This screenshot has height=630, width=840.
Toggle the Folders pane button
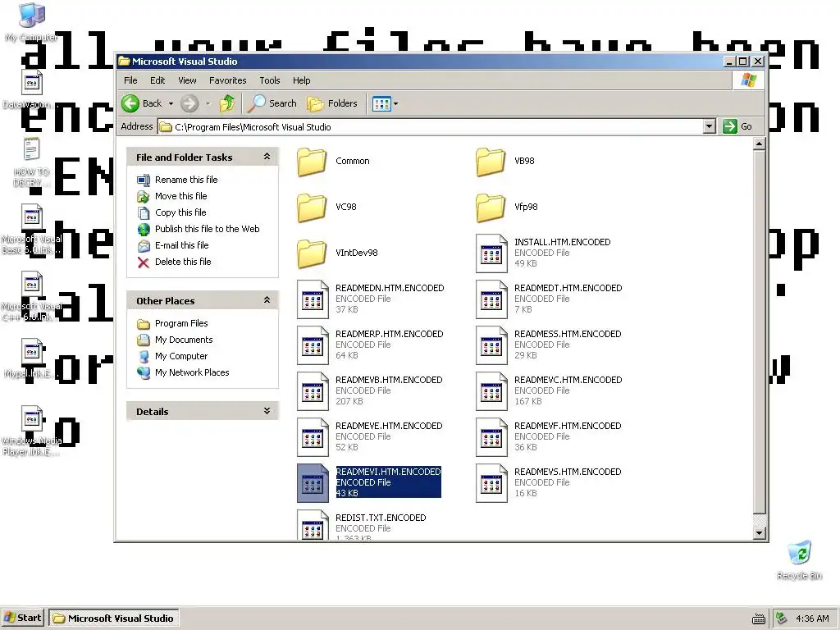332,103
